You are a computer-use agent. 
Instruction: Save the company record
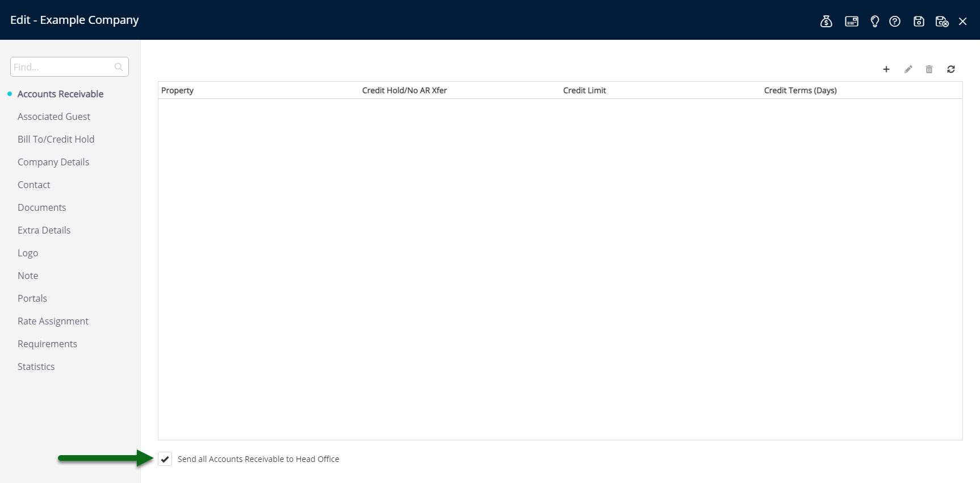tap(919, 22)
